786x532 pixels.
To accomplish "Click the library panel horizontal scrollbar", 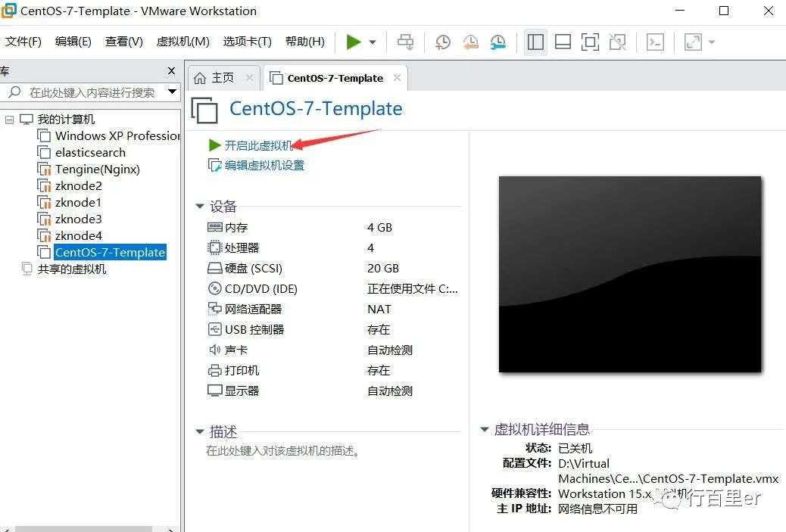I will tap(83, 529).
